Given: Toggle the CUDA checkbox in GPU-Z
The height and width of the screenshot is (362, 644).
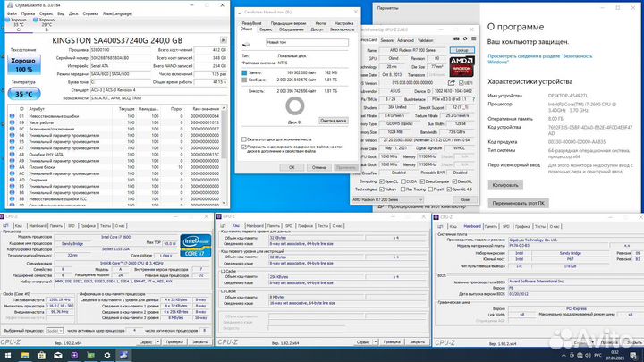Looking at the screenshot, I should [403, 181].
